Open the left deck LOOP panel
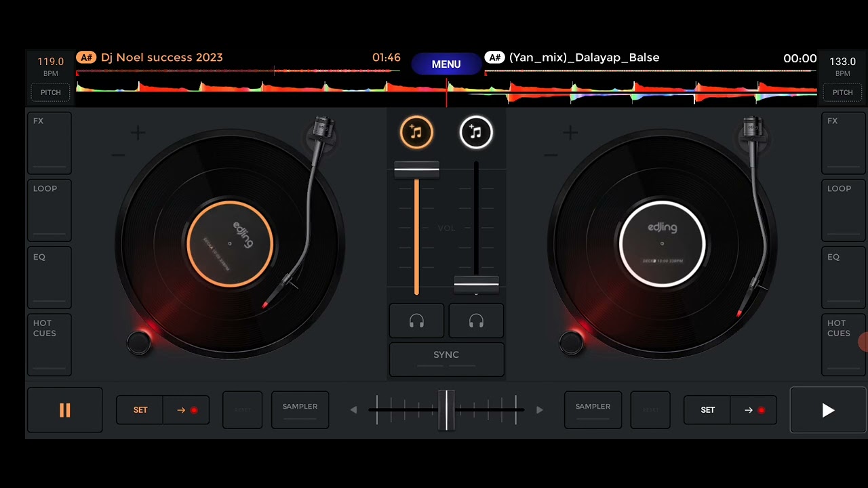 [50, 211]
